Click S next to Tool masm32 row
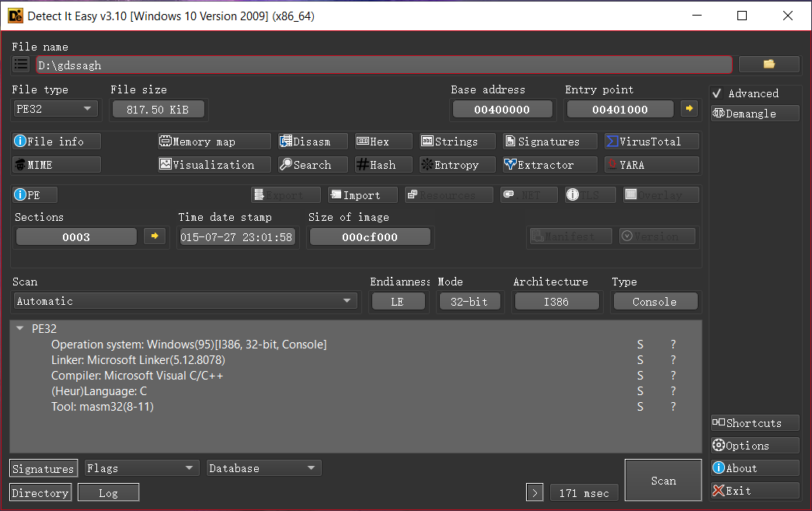812x511 pixels. coord(640,406)
